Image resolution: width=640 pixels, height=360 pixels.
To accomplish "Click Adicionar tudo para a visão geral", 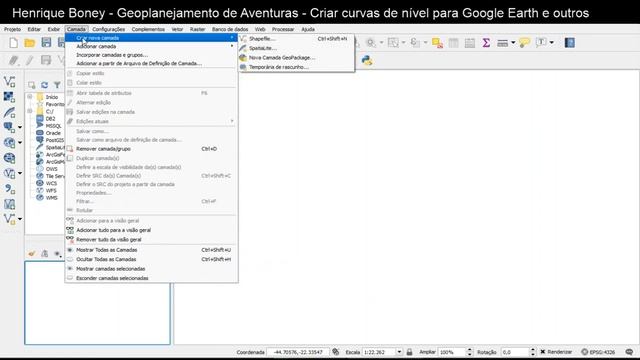I will [x=151, y=230].
